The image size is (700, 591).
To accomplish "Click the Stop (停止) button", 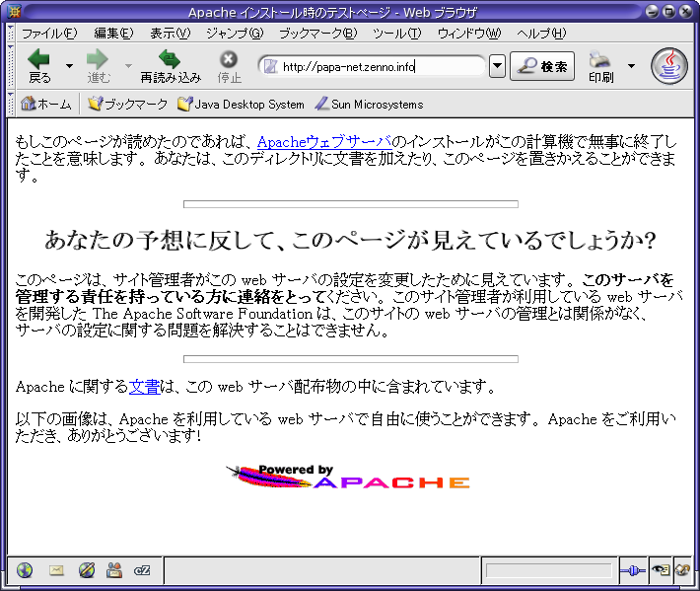I will point(229,66).
